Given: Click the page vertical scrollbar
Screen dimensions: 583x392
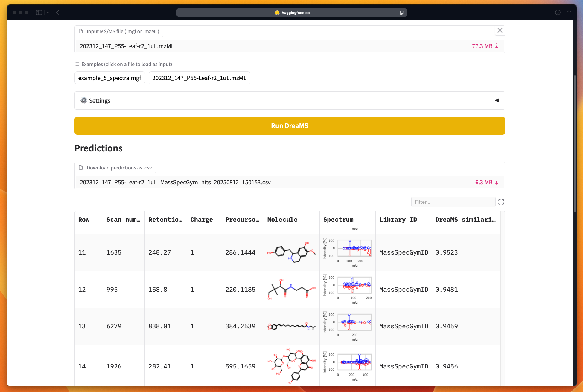Looking at the screenshot, I should (575, 143).
